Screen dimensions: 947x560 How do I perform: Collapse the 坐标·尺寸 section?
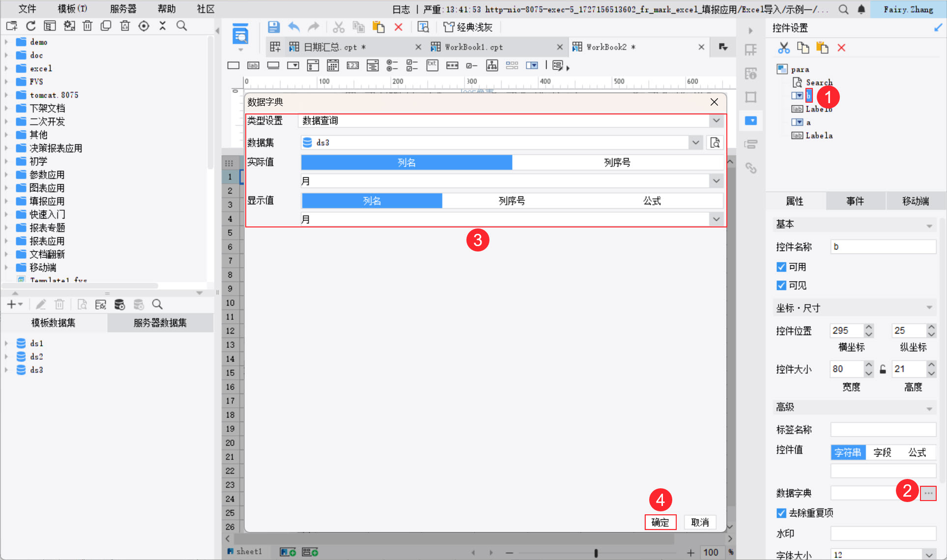point(929,308)
